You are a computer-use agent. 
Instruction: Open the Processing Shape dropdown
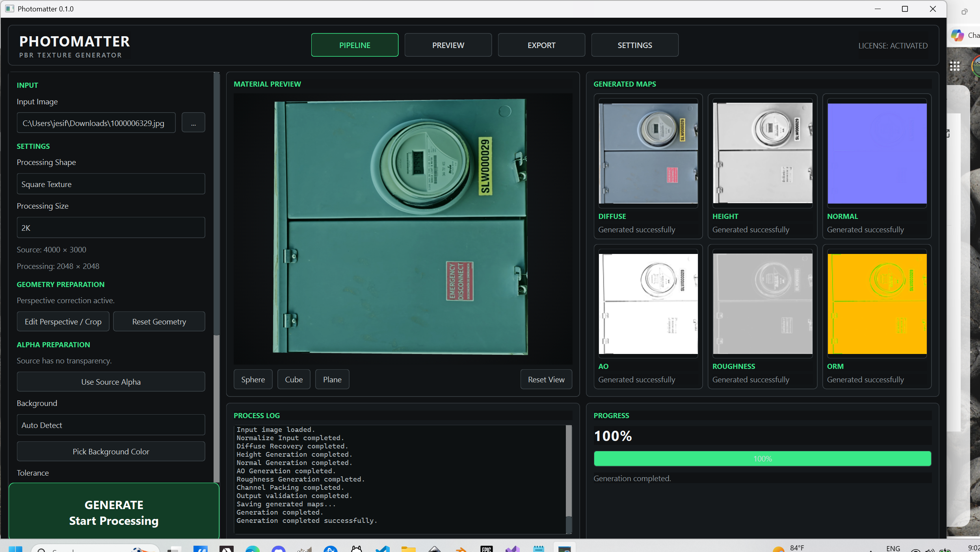[x=111, y=184]
